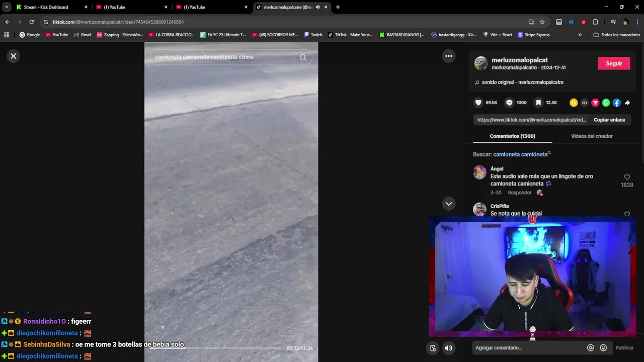Reload the current page
This screenshot has height=362, width=644.
coord(31,22)
